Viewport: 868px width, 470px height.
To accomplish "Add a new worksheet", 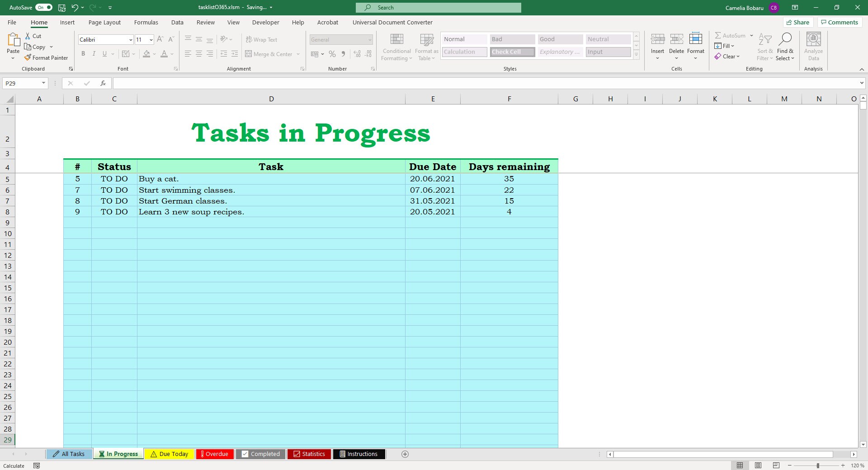I will click(x=405, y=454).
